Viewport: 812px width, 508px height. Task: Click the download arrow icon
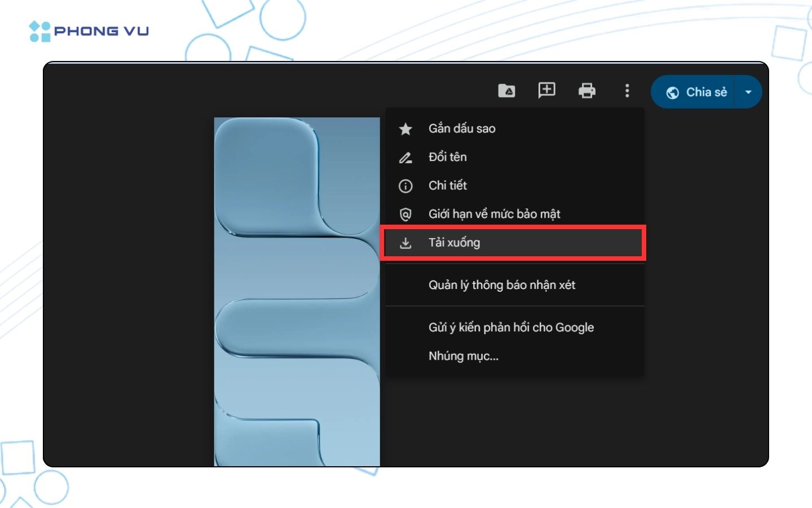(405, 243)
